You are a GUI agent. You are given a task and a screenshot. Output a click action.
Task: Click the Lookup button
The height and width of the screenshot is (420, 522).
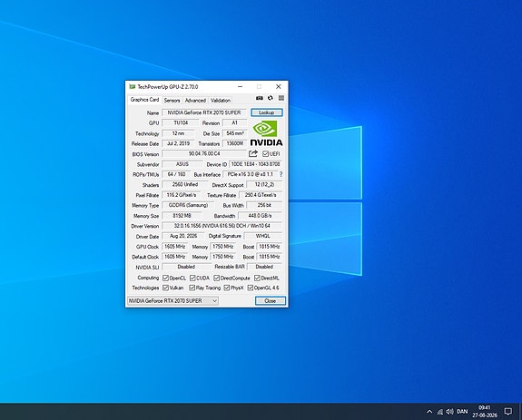[x=267, y=112]
